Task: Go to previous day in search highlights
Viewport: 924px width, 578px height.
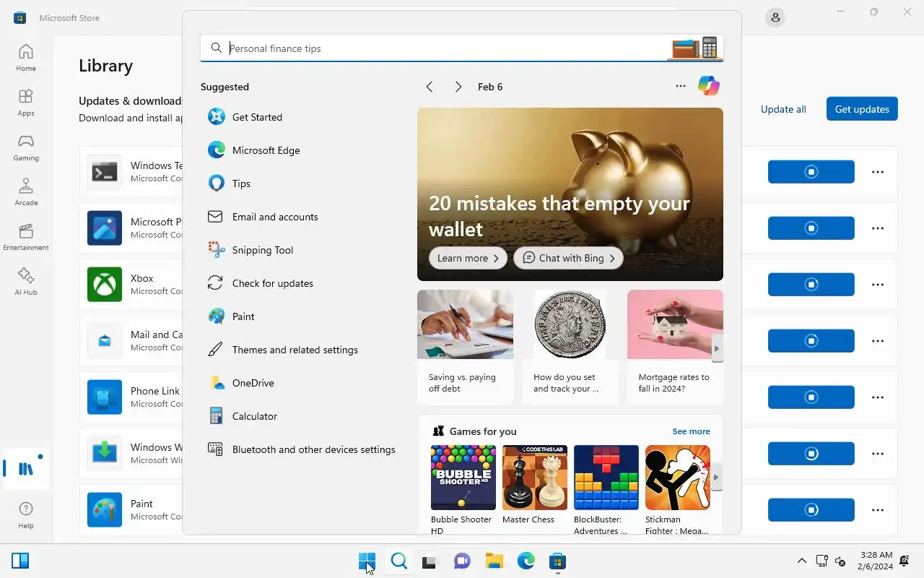Action: click(x=430, y=87)
